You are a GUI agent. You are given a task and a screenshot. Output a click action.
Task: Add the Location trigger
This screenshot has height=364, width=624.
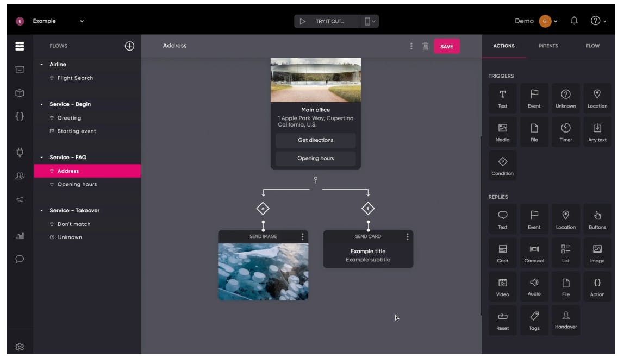click(x=597, y=99)
